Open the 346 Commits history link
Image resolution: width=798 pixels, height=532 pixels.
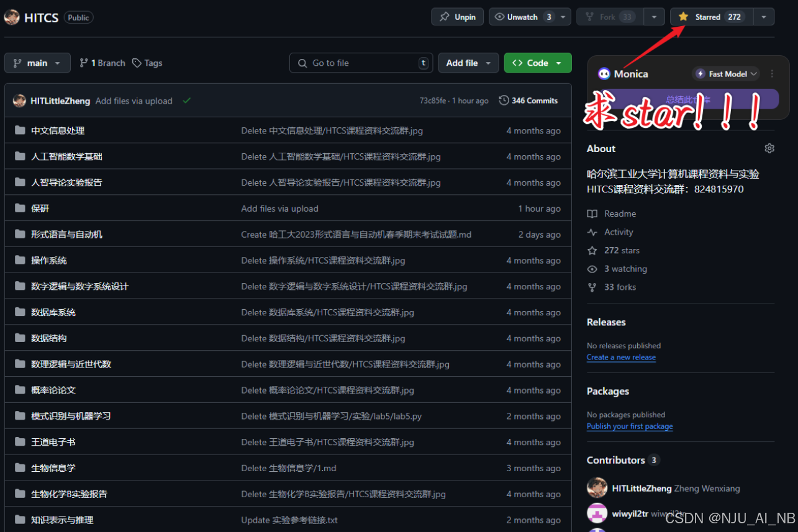click(528, 101)
